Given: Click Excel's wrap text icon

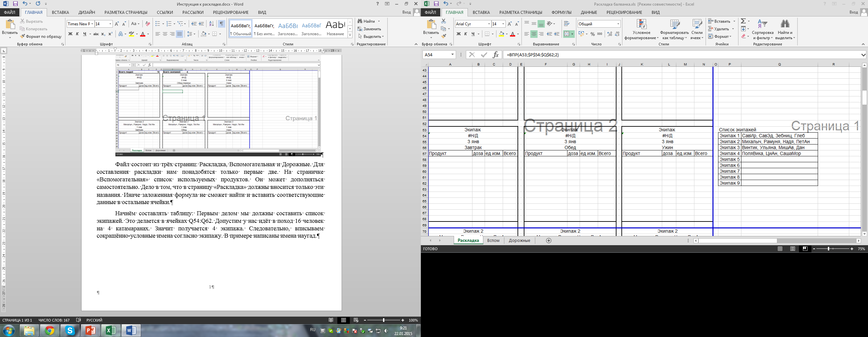Looking at the screenshot, I should pos(567,24).
